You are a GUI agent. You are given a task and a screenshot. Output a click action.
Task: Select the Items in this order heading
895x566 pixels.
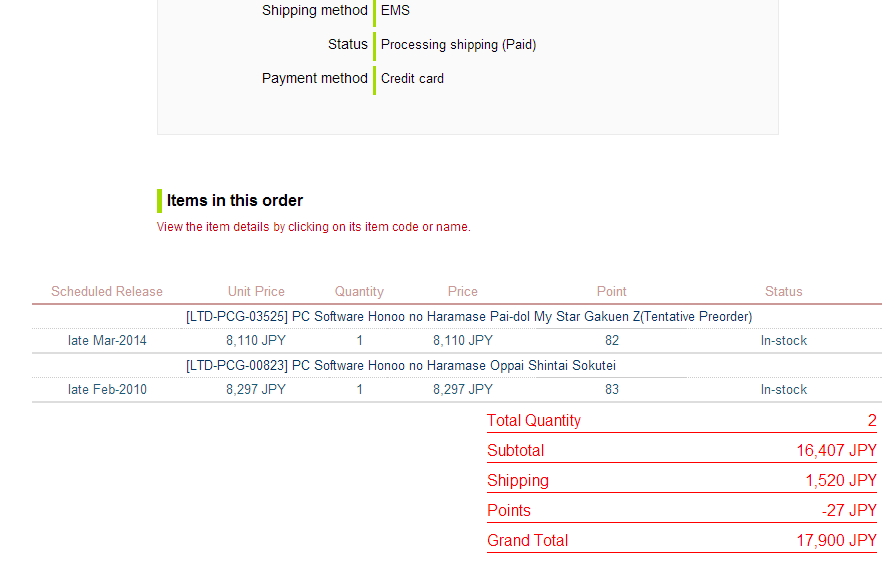[x=235, y=201]
